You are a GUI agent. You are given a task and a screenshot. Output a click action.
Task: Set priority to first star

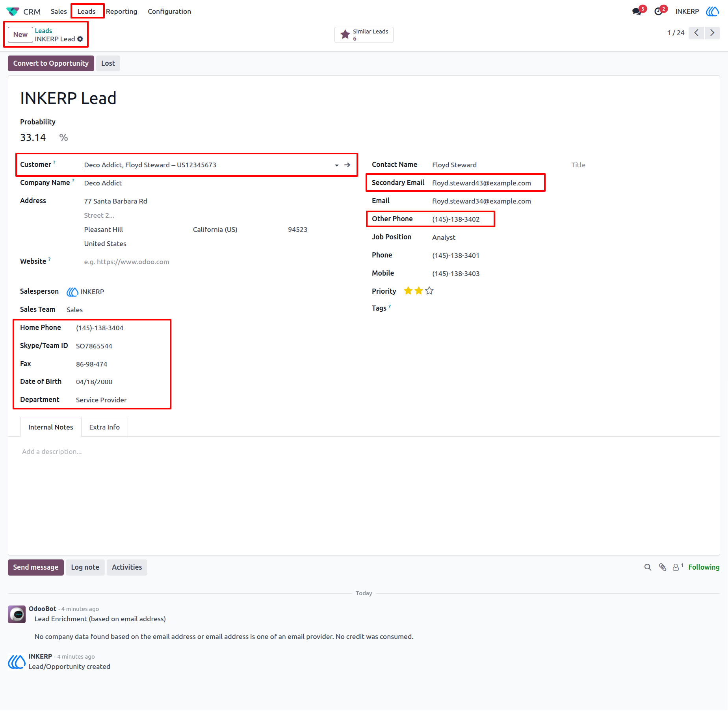(x=408, y=291)
